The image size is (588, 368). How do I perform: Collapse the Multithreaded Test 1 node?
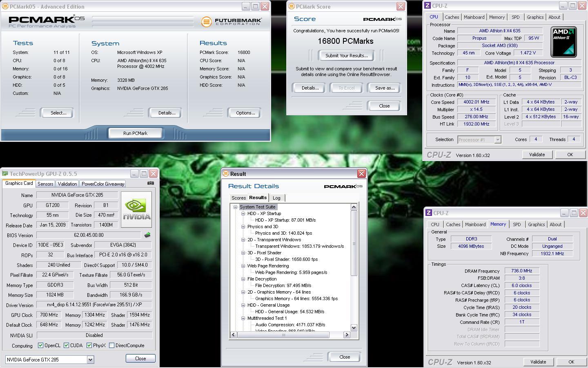243,318
